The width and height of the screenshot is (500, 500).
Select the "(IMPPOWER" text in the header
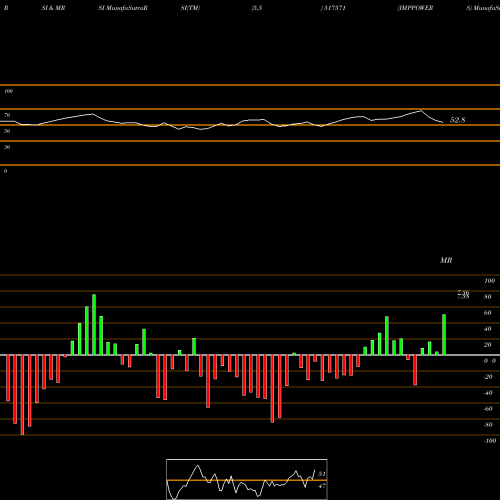click(415, 8)
